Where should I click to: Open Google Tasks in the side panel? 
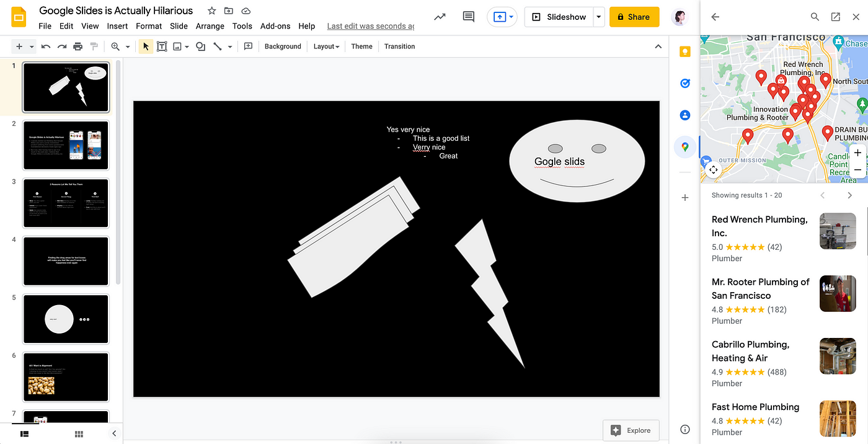pyautogui.click(x=685, y=83)
